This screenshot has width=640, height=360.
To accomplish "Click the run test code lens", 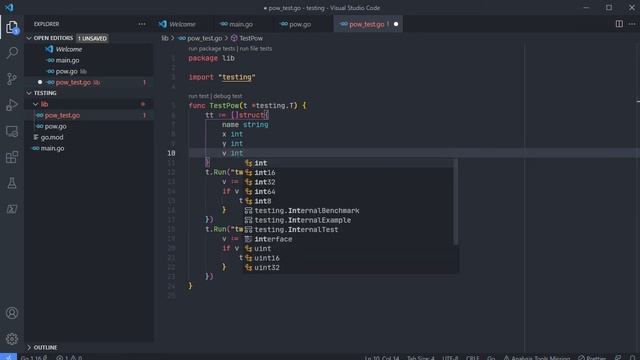I will [198, 96].
